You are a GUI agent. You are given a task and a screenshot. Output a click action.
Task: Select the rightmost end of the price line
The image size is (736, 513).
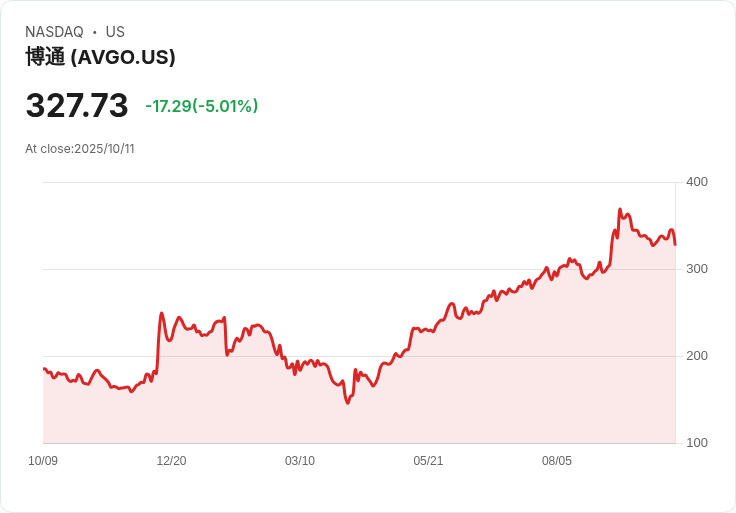(675, 244)
